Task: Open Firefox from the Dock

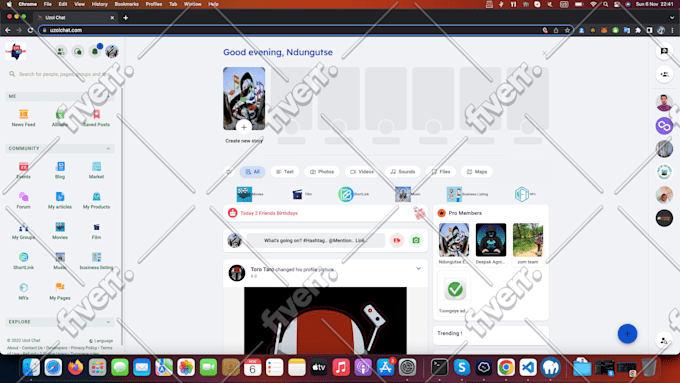Action: coord(75,367)
